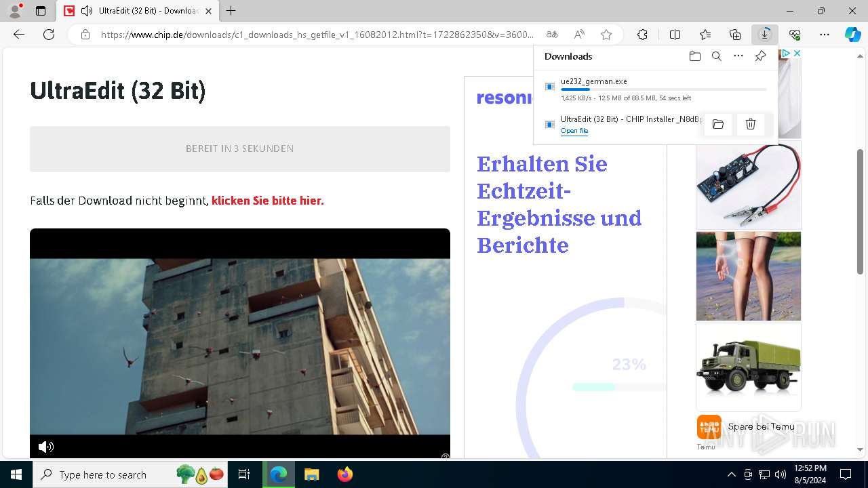Click the chip.de address bar URL
The height and width of the screenshot is (488, 868).
coord(317,35)
